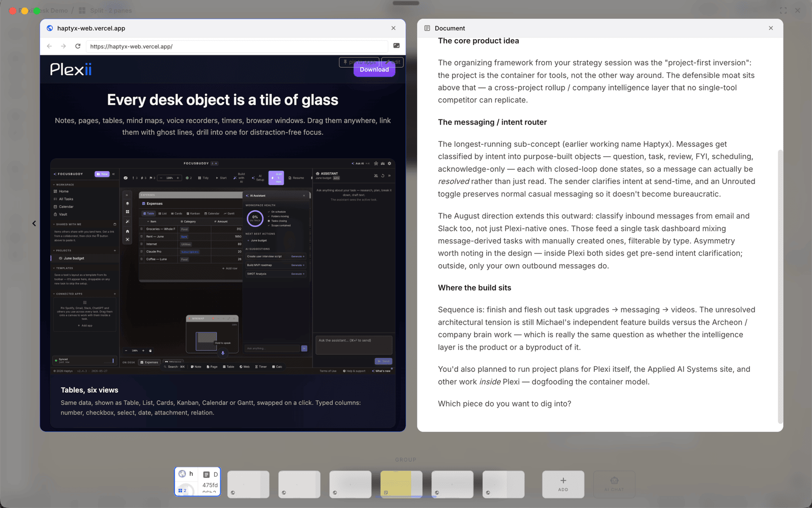Click the Expenses tab on the desk bar
Viewport: 812px width, 508px height.
click(x=149, y=362)
